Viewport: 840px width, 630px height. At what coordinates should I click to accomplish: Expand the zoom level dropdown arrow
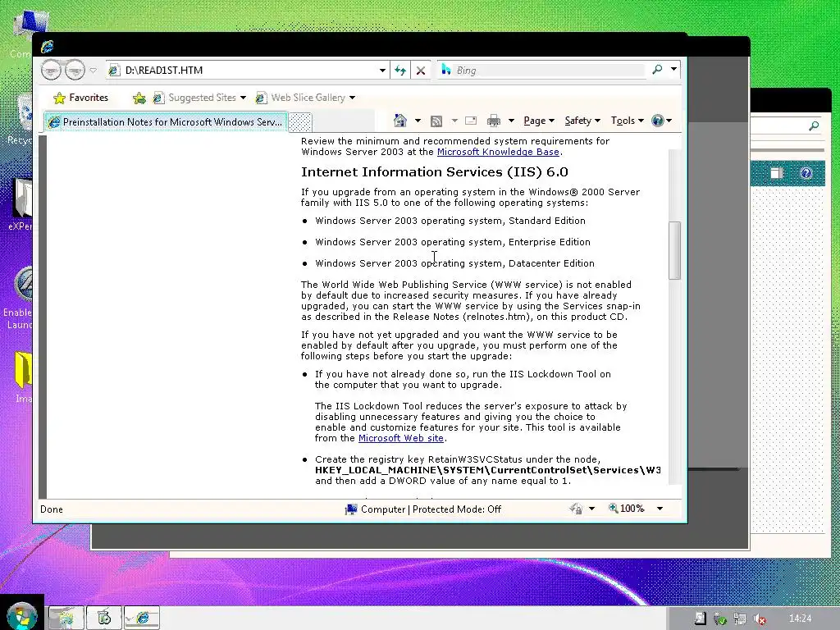(660, 509)
